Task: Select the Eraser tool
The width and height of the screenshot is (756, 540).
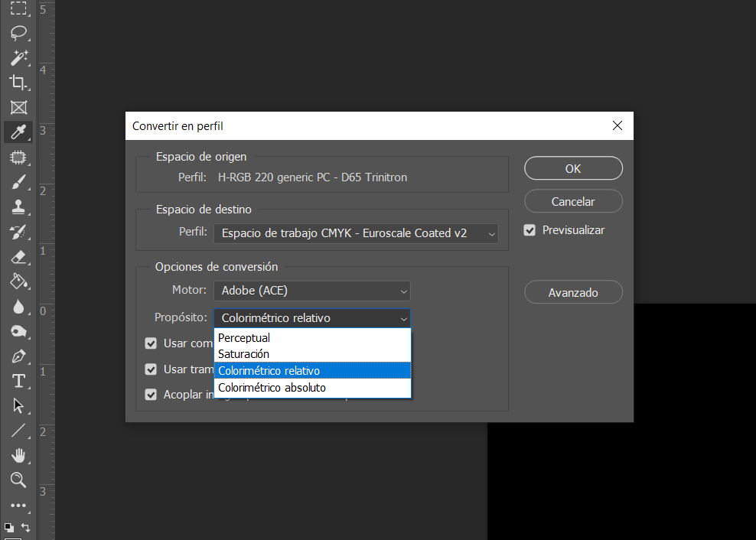Action: click(18, 257)
